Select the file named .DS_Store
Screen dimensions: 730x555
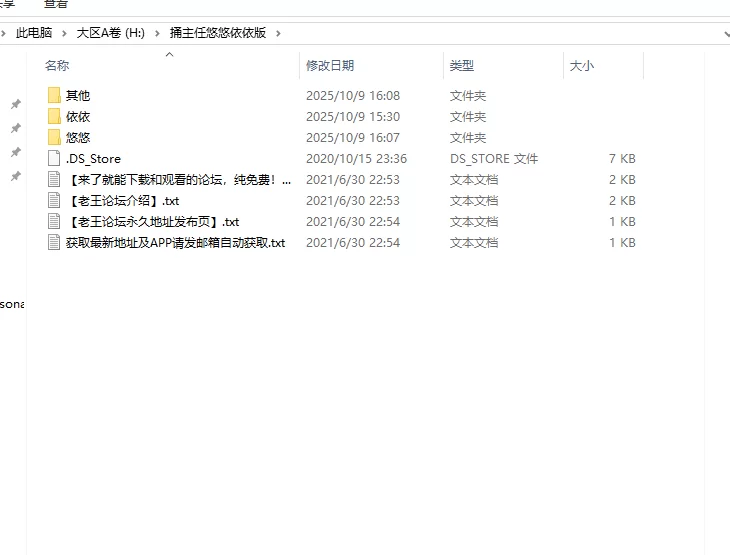[x=93, y=159]
